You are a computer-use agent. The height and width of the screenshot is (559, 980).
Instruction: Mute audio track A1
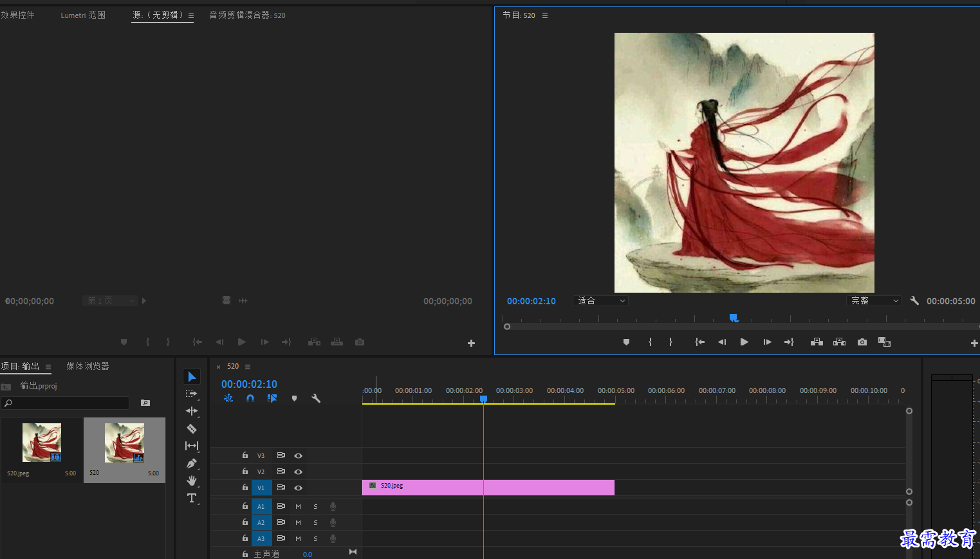pyautogui.click(x=298, y=506)
